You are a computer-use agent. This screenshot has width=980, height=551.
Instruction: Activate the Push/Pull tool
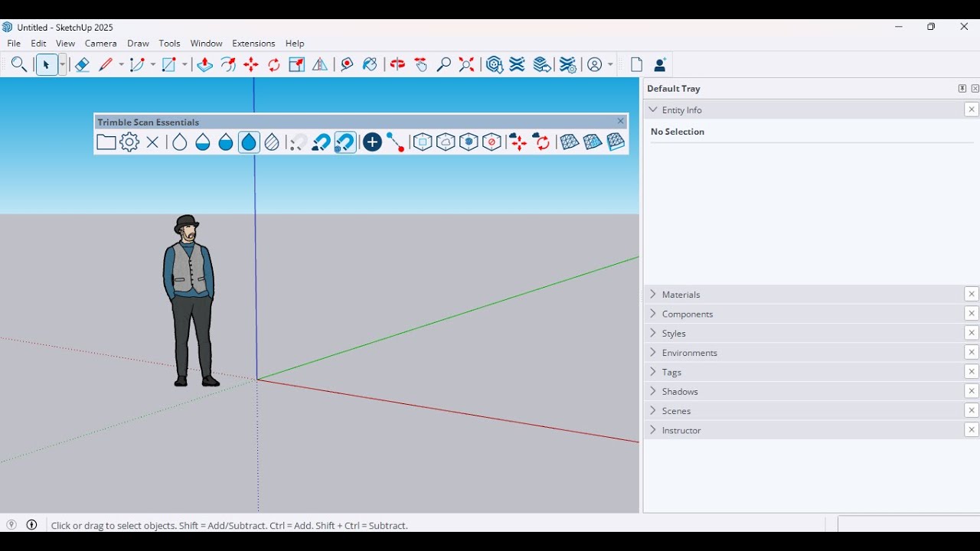point(204,65)
